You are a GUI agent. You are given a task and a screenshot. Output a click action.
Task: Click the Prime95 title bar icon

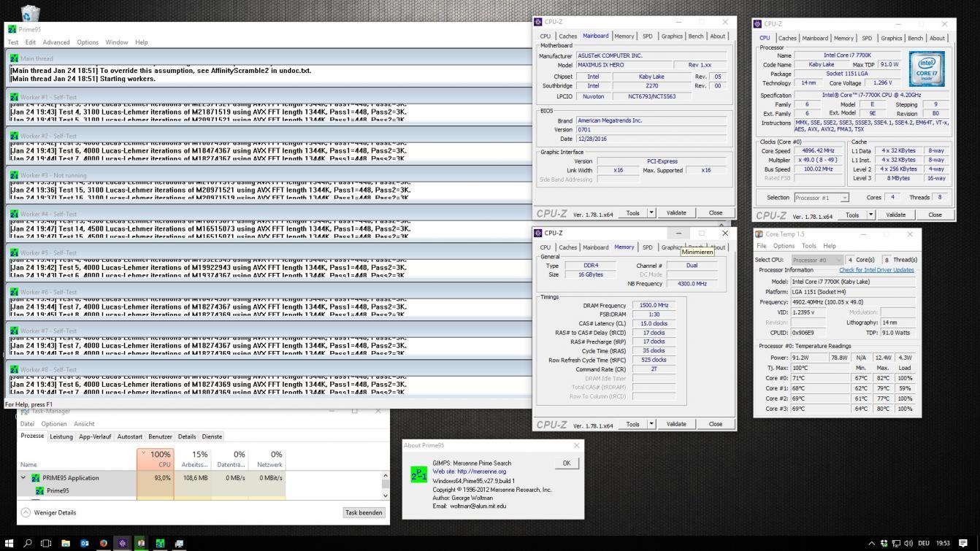point(12,29)
